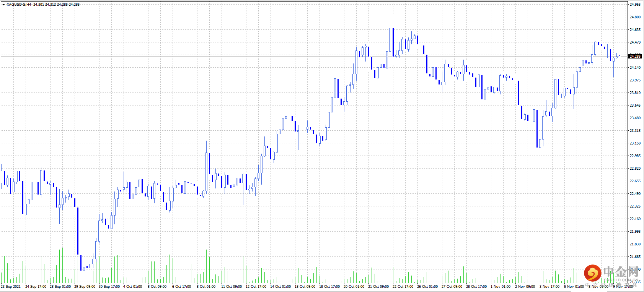Screen dimensions: 644x292
Task: Click the 23.480 price axis label
Action: (x=635, y=118)
